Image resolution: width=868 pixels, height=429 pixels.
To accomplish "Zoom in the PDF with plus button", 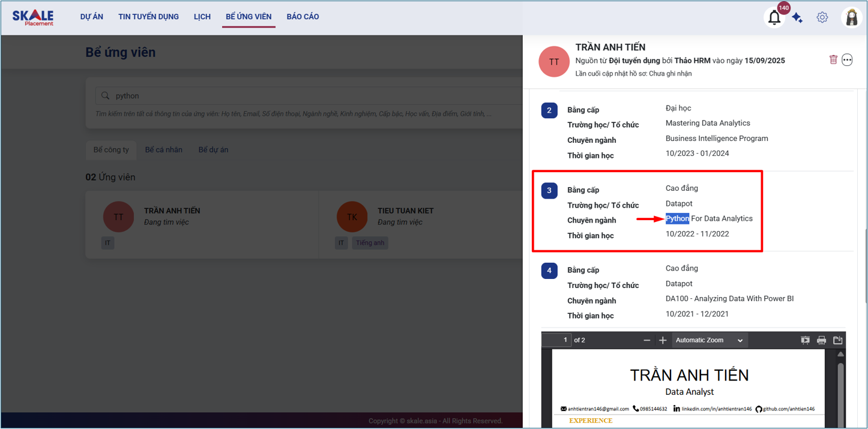I will [663, 340].
